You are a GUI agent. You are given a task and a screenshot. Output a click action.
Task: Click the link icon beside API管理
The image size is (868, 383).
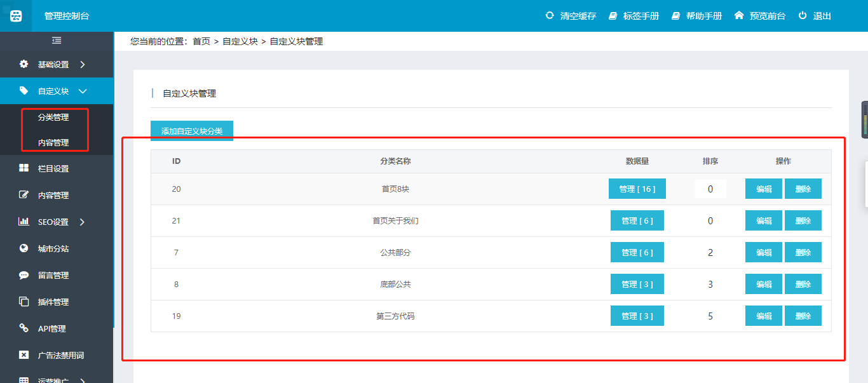tap(24, 328)
